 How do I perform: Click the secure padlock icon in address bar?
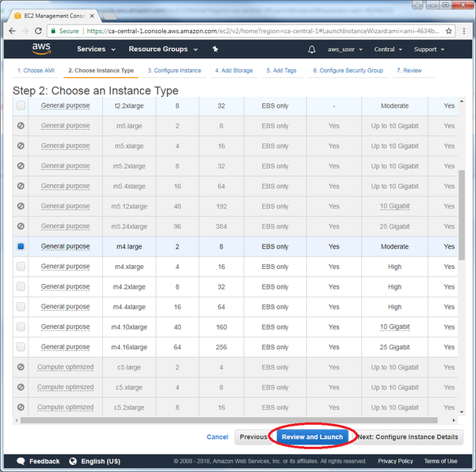[54, 31]
